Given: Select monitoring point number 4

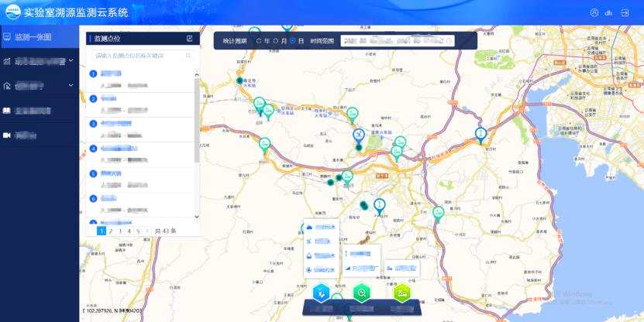Looking at the screenshot, I should [139, 155].
